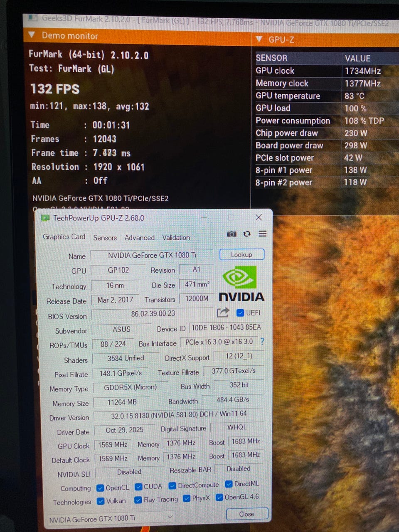Minimize the GPU-Z window
This screenshot has height=532, width=399.
point(204,217)
